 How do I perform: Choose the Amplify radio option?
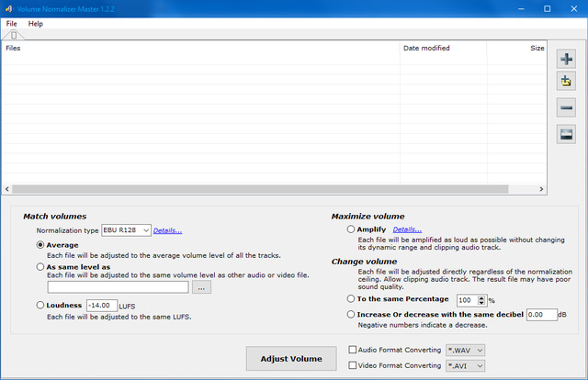coord(352,229)
